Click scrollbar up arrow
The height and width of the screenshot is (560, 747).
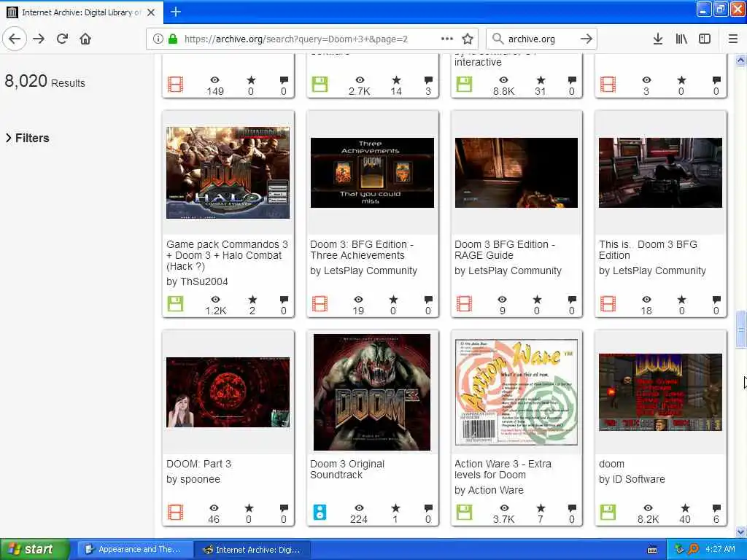pyautogui.click(x=741, y=60)
